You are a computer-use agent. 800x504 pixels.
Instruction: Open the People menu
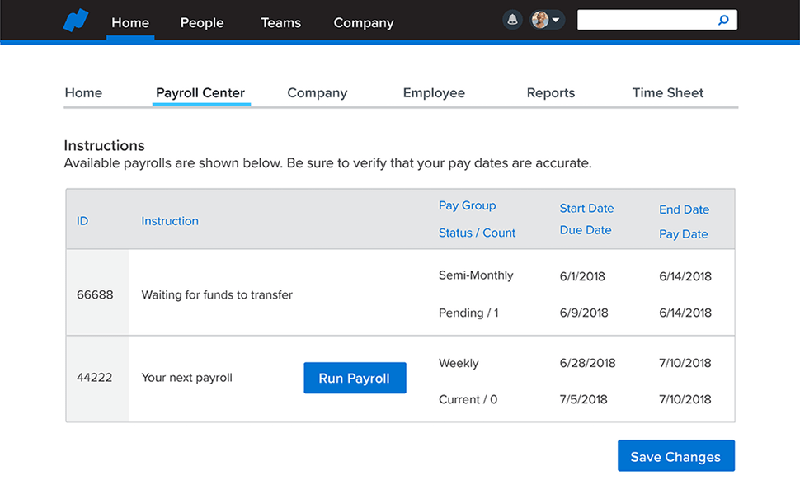coord(202,22)
